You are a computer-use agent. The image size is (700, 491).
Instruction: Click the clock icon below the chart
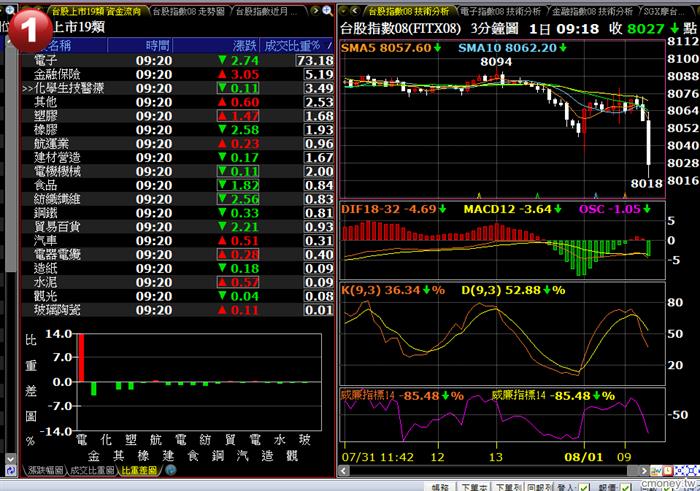coord(667,470)
